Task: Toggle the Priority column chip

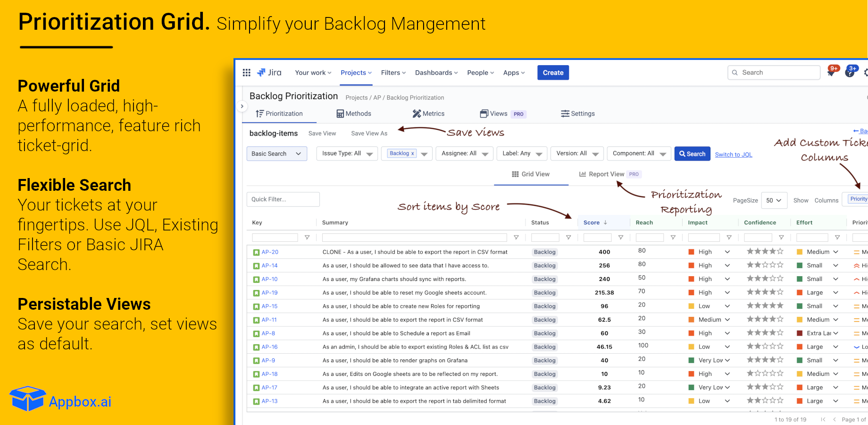Action: 858,199
